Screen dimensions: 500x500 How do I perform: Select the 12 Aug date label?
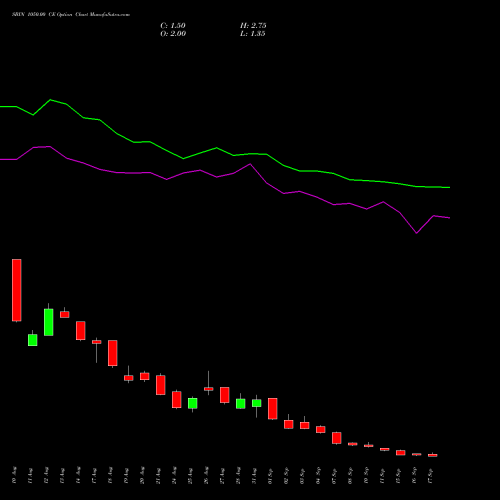coord(46,475)
